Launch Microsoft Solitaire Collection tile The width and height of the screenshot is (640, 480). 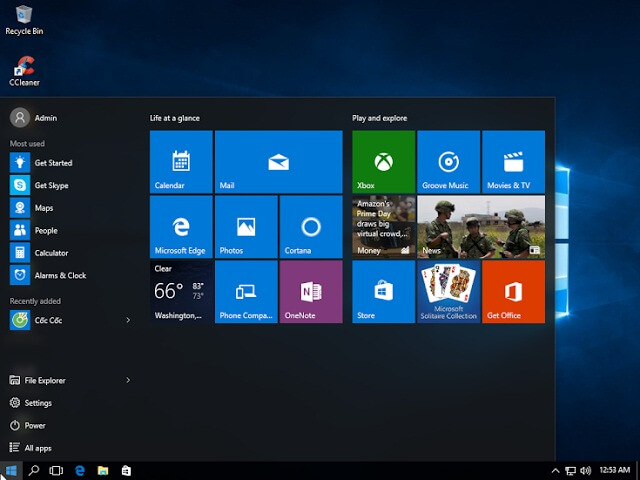[449, 292]
